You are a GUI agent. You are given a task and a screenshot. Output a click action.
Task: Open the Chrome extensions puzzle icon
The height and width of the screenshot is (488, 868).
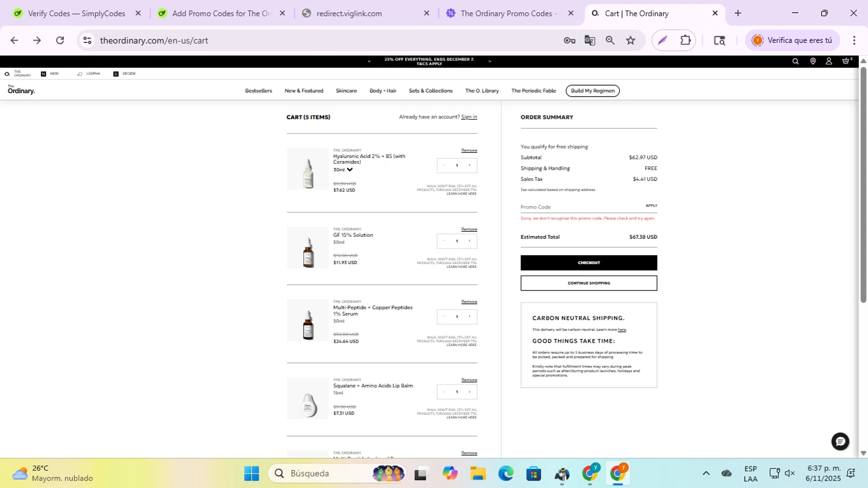click(x=686, y=41)
